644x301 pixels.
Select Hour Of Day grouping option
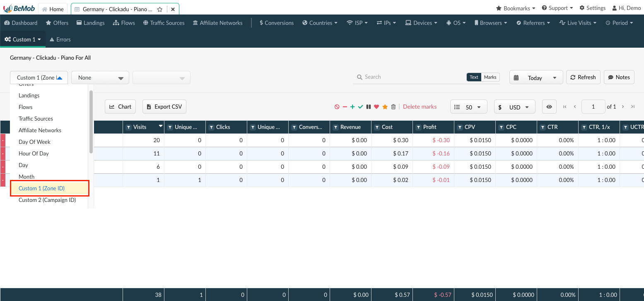pos(34,153)
